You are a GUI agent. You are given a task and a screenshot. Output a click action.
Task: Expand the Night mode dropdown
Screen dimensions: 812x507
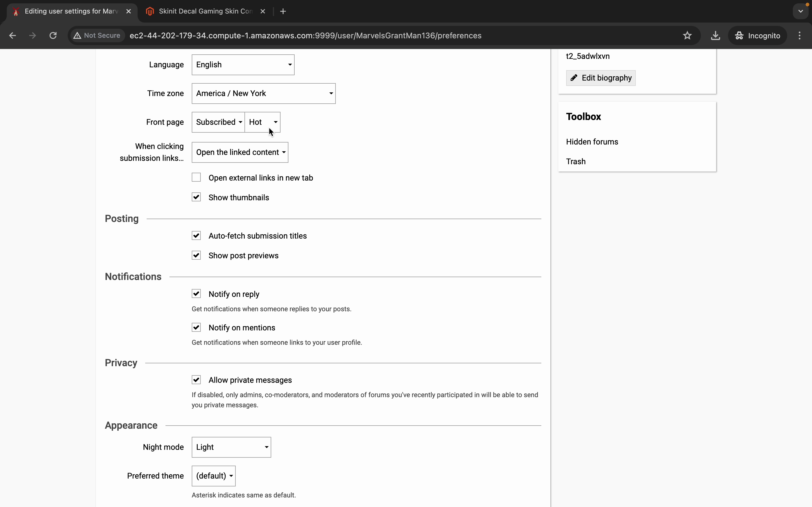pyautogui.click(x=231, y=447)
